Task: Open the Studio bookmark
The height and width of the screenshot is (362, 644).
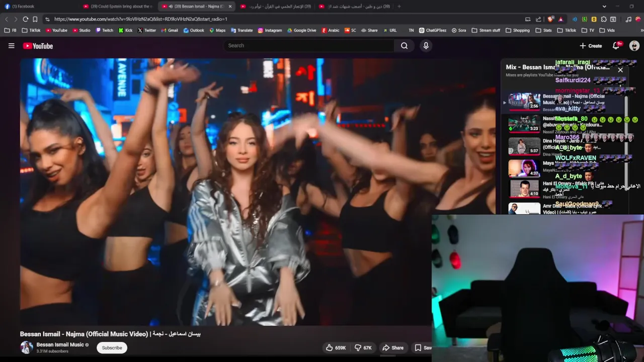Action: 82,30
